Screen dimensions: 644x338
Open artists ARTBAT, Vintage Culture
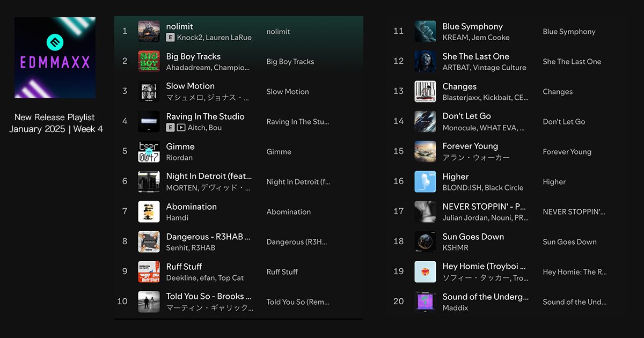(x=485, y=68)
